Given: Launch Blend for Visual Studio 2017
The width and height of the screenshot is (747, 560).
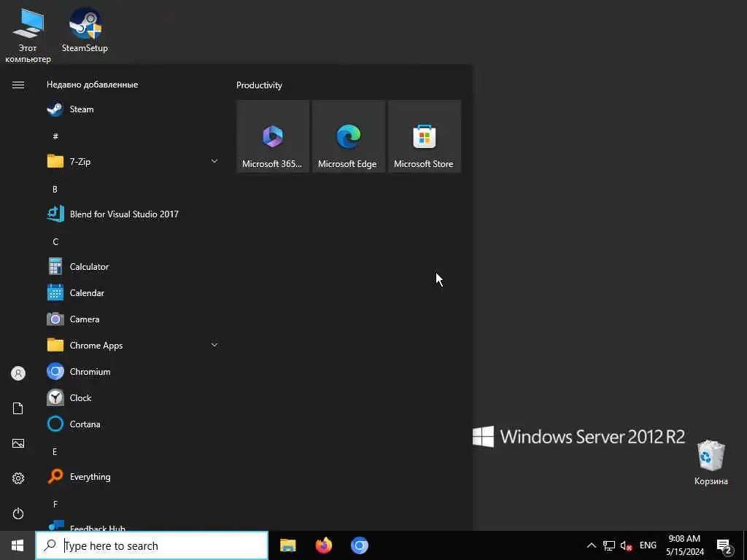Looking at the screenshot, I should (x=133, y=214).
